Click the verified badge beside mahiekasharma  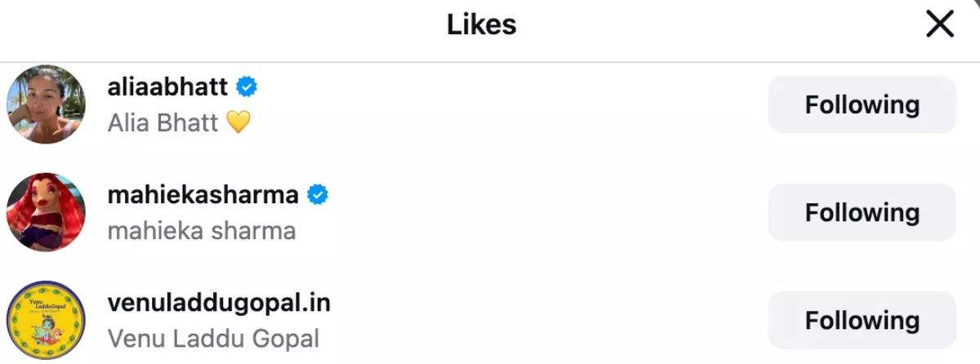point(317,195)
